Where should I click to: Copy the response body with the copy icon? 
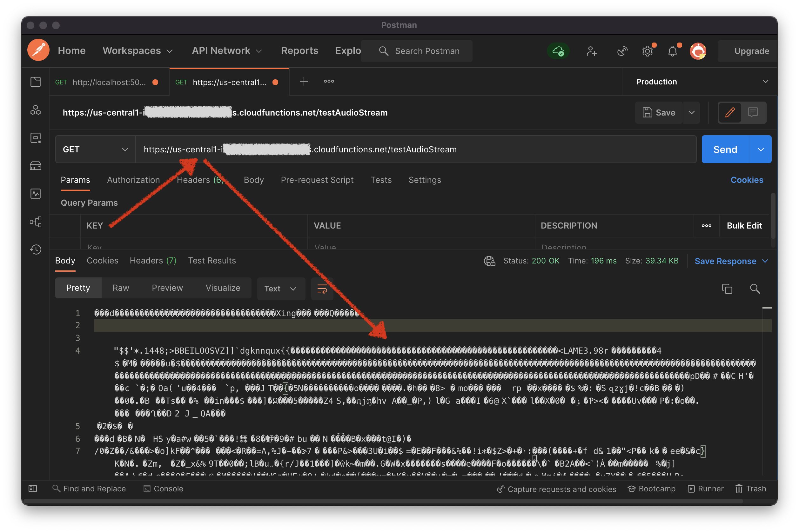(x=727, y=289)
